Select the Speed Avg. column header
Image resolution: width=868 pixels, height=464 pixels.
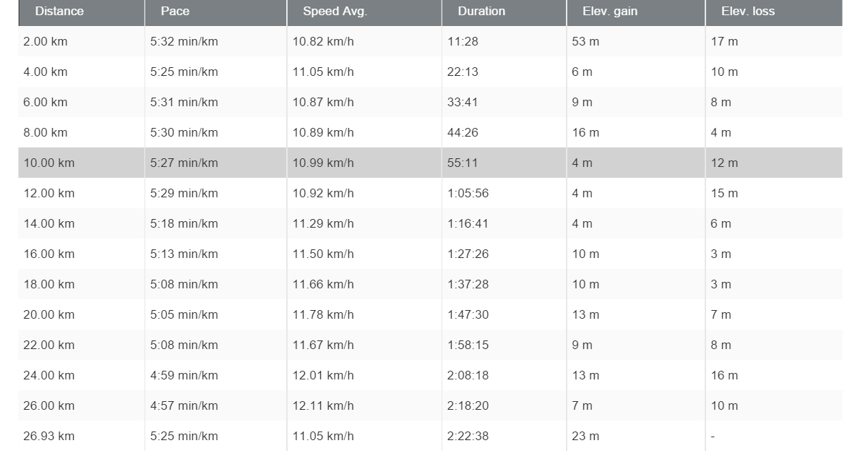(335, 12)
